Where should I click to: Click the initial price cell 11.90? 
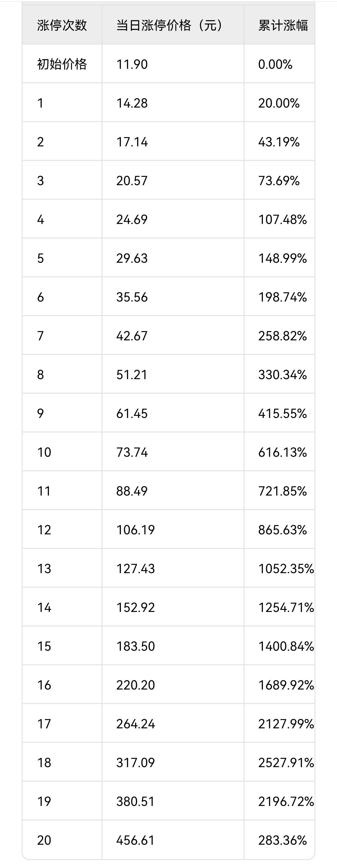click(132, 64)
